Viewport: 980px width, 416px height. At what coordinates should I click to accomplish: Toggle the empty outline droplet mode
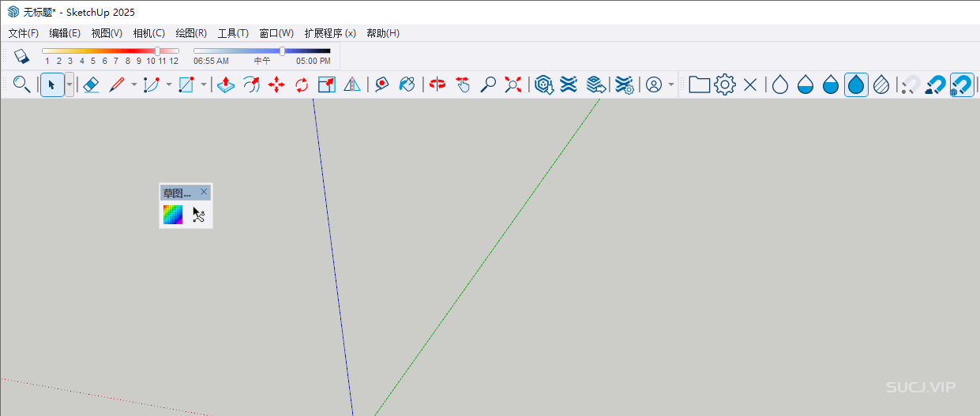tap(780, 84)
